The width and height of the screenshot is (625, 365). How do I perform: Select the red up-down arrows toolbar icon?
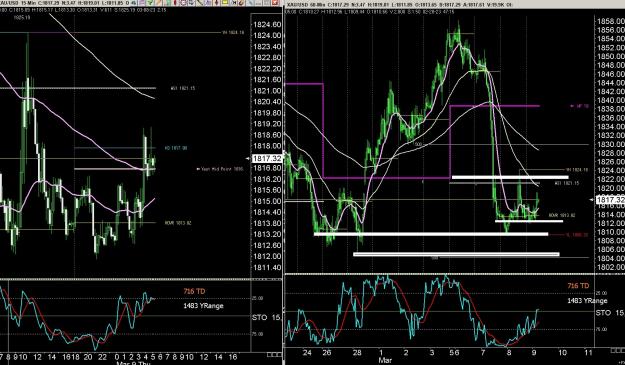[217, 2]
